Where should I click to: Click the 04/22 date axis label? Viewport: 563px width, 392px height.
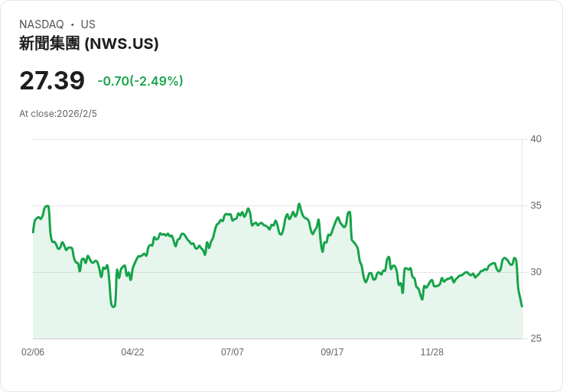[132, 352]
